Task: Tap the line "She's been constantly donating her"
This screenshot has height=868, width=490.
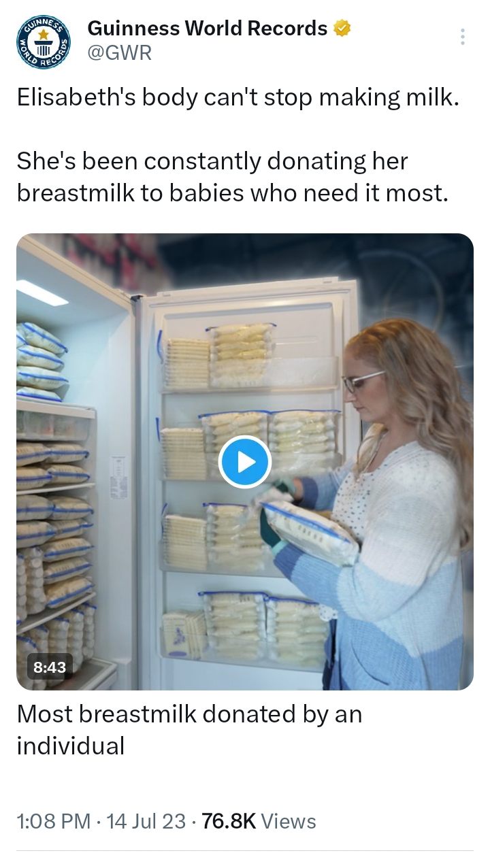Action: pos(212,161)
